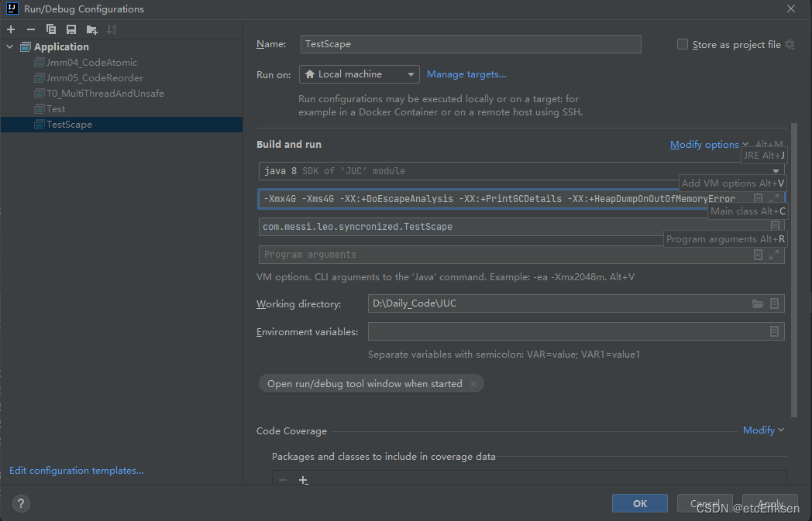
Task: Remove the 'Open run/debug tool window' chip
Action: click(x=473, y=384)
